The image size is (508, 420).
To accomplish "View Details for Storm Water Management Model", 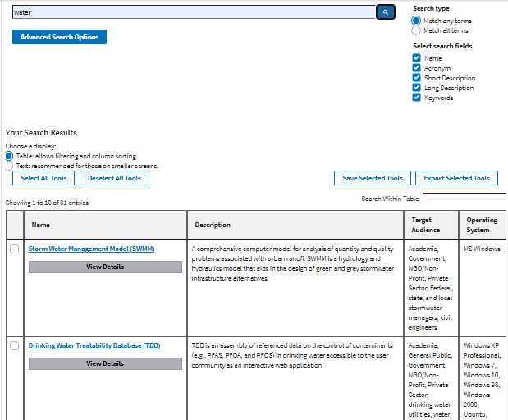I will (105, 267).
